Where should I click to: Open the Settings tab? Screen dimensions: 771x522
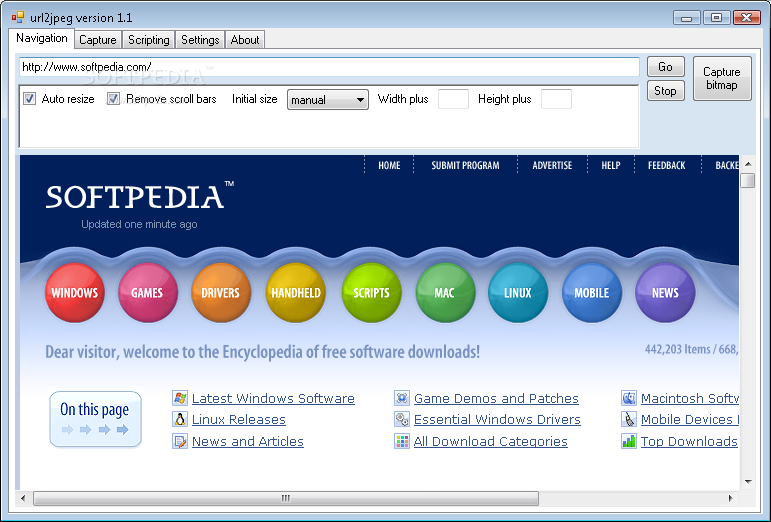pos(200,40)
